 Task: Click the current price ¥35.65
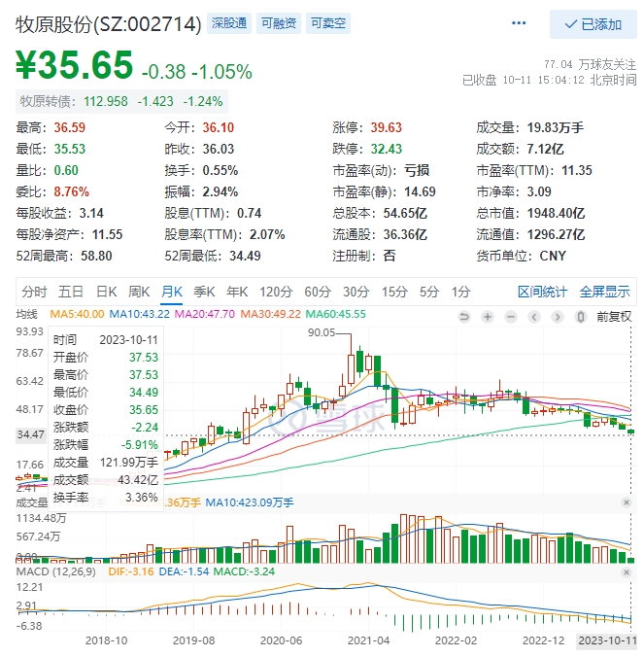point(75,65)
